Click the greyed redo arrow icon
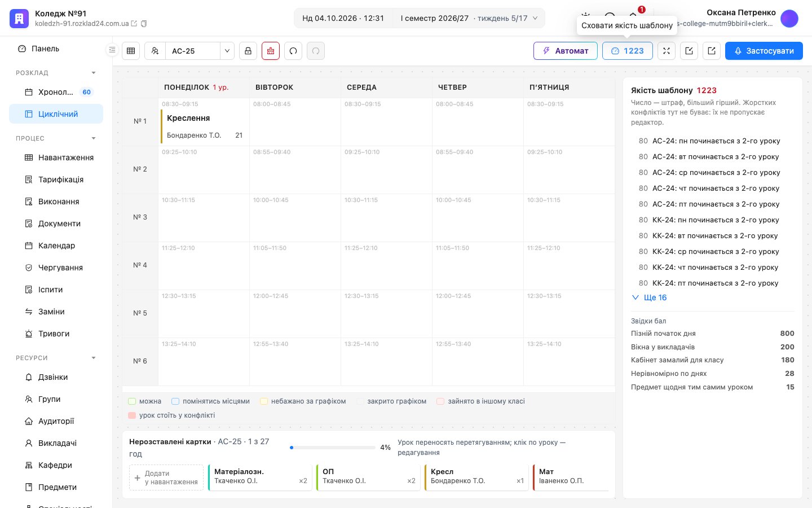Viewport: 812px width, 508px height. [x=316, y=51]
